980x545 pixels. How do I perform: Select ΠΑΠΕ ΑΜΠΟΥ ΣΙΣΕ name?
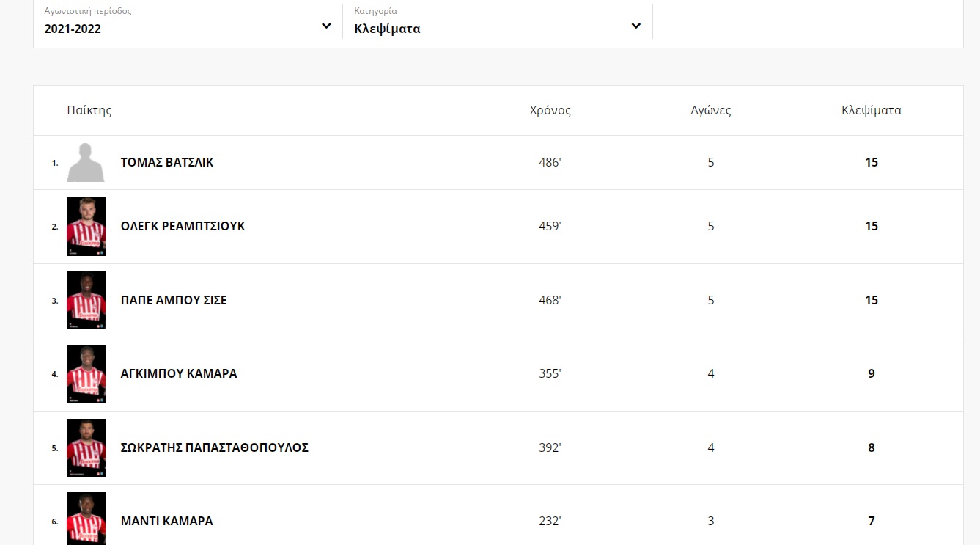pyautogui.click(x=174, y=300)
